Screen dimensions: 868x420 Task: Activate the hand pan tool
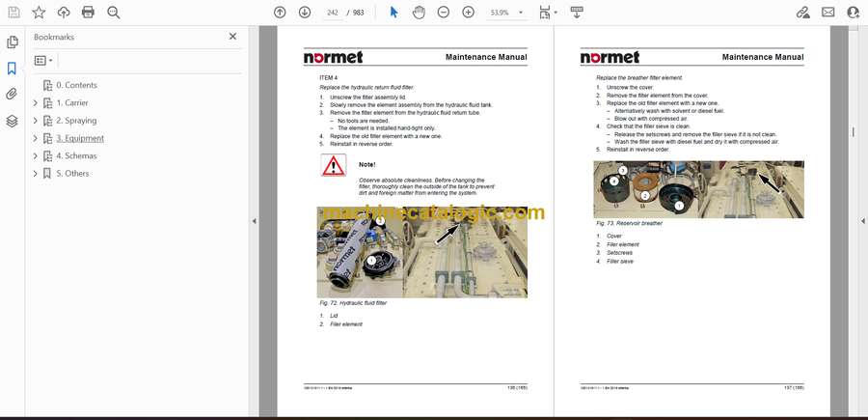click(419, 13)
